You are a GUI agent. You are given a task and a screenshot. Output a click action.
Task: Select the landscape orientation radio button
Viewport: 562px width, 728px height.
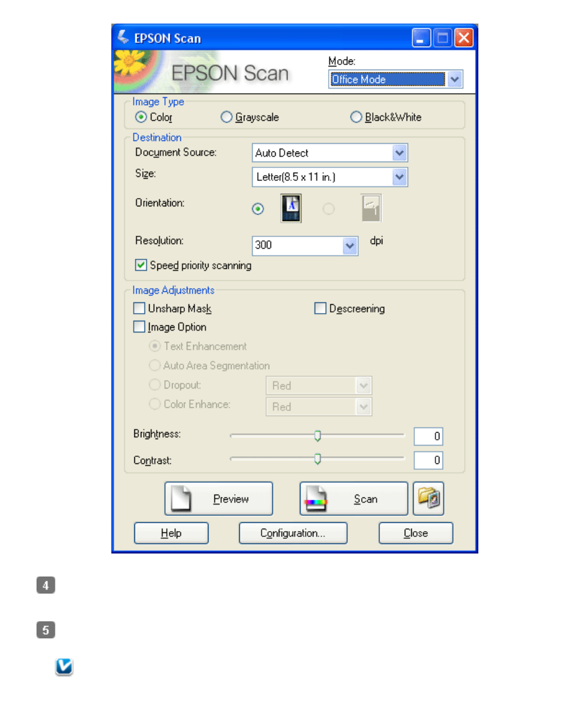click(329, 209)
